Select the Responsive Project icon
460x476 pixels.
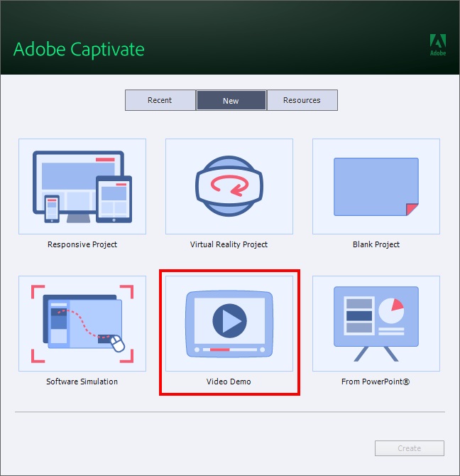(82, 186)
